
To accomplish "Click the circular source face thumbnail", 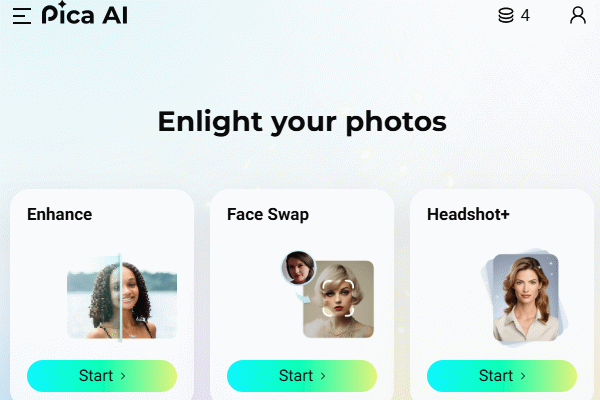I will point(298,268).
